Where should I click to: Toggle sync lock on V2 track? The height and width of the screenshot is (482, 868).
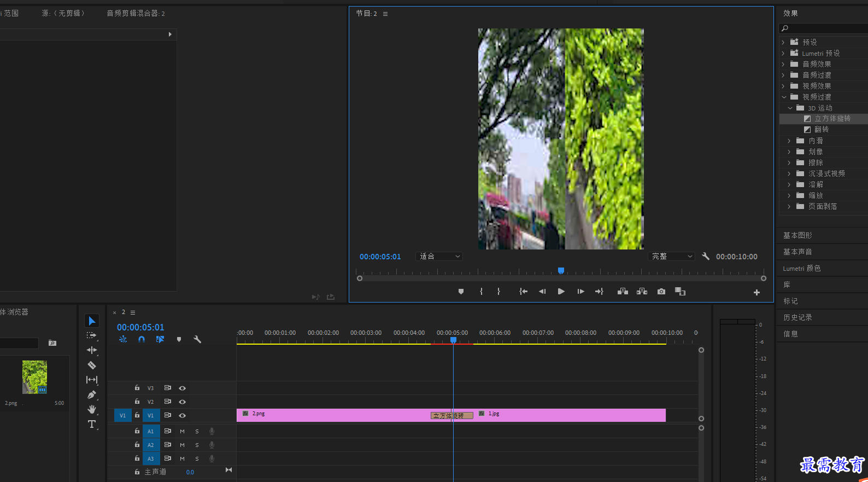[168, 402]
